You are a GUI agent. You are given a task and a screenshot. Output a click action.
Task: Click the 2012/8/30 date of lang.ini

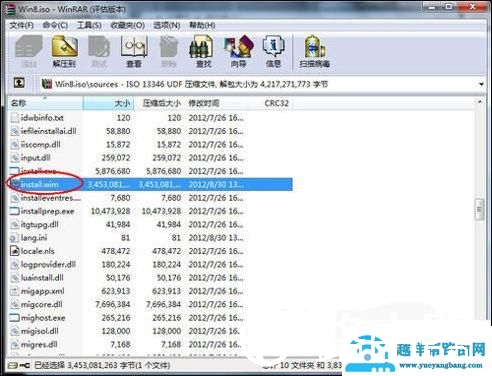(216, 238)
